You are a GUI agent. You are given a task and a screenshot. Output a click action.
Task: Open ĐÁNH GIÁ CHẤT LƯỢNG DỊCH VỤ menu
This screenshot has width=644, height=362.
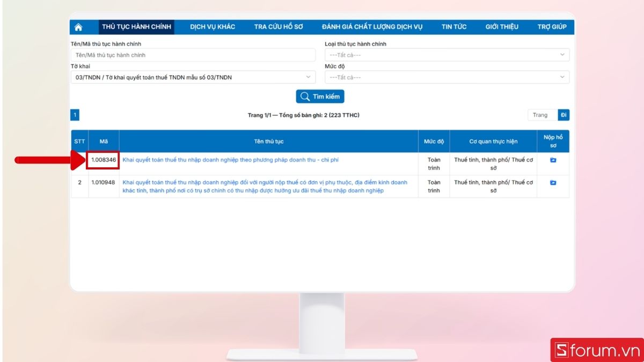(372, 27)
